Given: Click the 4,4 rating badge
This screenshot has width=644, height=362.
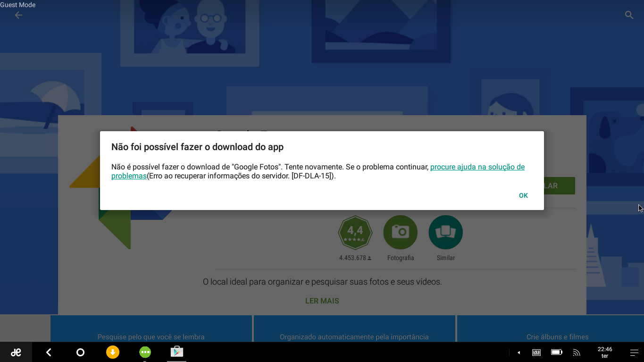Looking at the screenshot, I should (x=355, y=232).
